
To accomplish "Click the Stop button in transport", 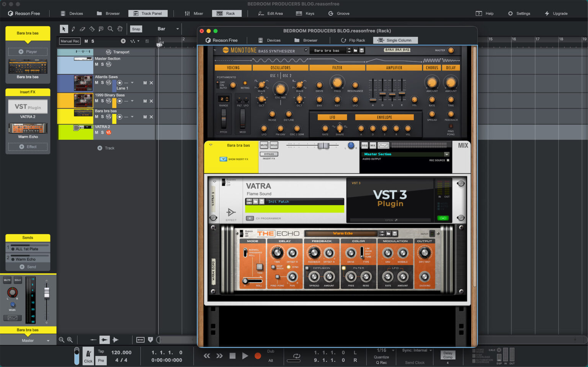I will [x=232, y=356].
